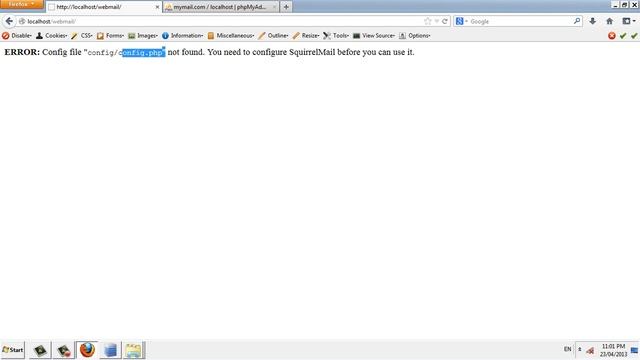The height and width of the screenshot is (360, 640).
Task: Switch to the phpMyAdmin tab
Action: tap(221, 7)
